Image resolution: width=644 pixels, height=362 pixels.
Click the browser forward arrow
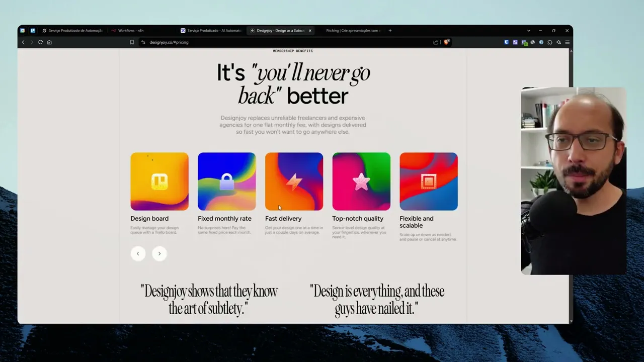click(31, 42)
